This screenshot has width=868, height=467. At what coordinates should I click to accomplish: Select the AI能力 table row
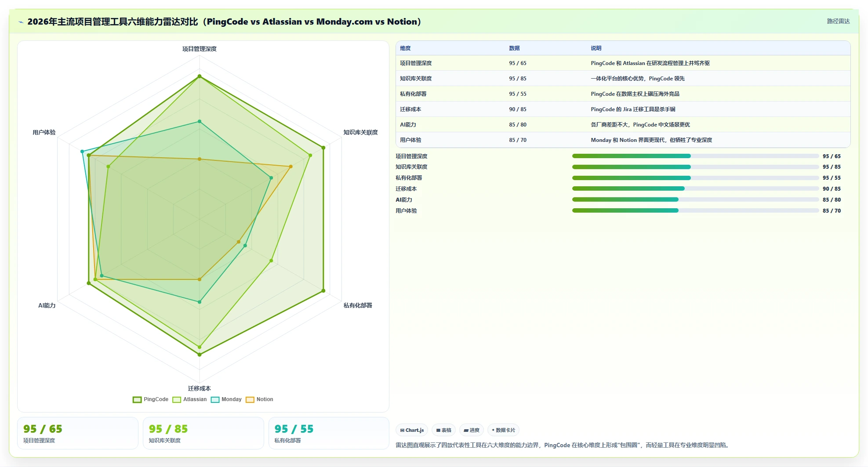pyautogui.click(x=623, y=125)
